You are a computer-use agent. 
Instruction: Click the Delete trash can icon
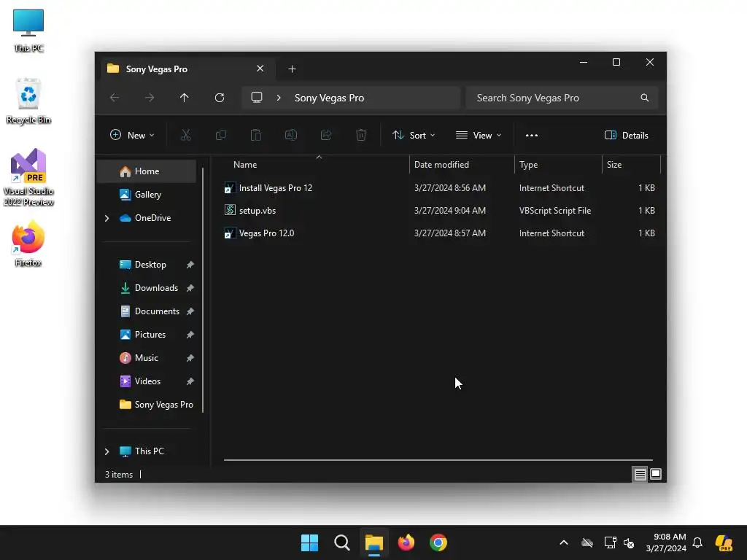click(361, 135)
